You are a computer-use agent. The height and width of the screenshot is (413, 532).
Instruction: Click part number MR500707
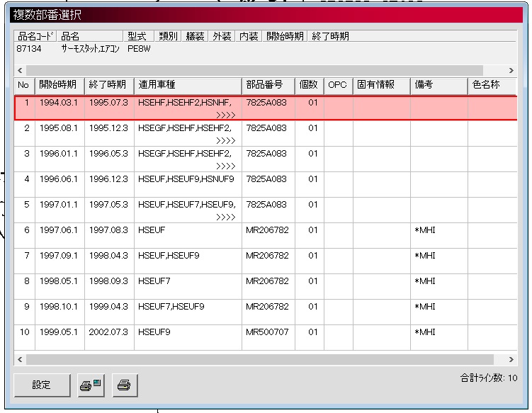(267, 332)
